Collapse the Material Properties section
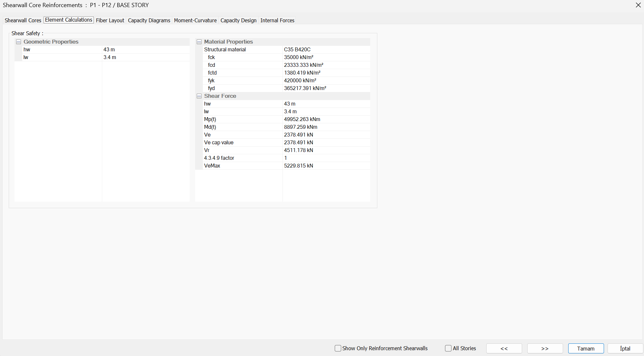 [199, 42]
